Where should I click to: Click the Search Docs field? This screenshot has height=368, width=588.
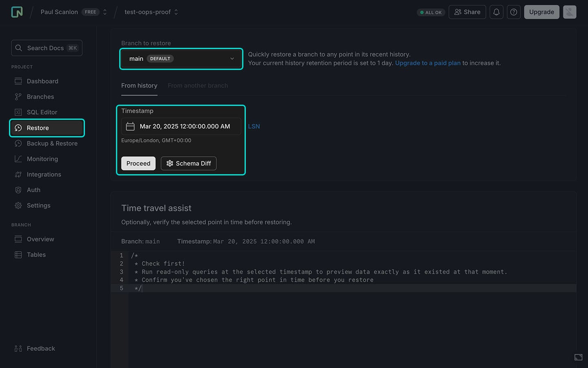[x=46, y=48]
